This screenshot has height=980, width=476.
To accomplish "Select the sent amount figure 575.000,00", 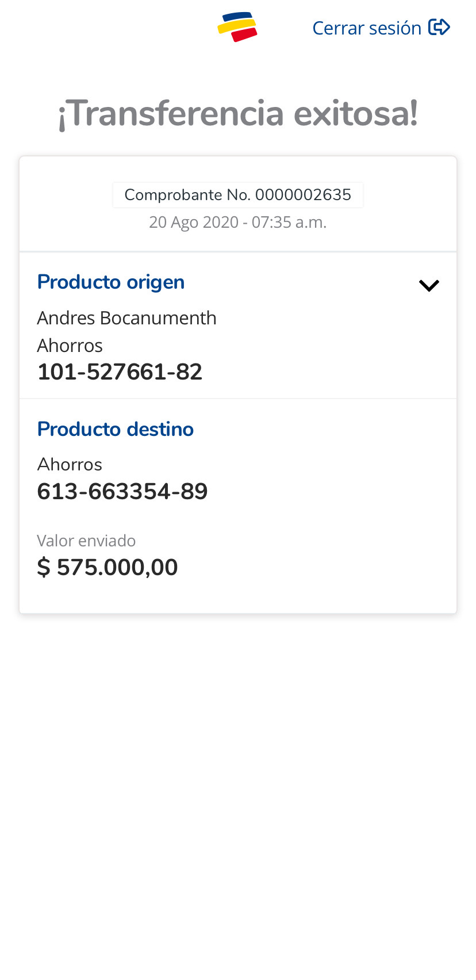I will coord(117,568).
